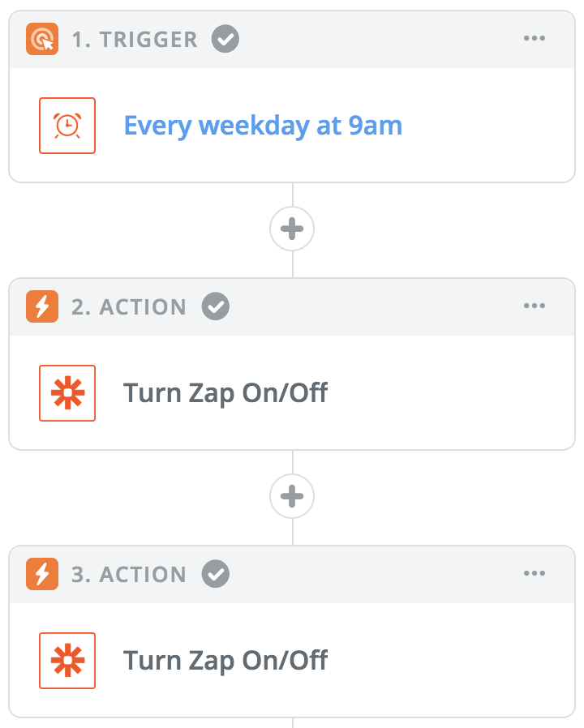The width and height of the screenshot is (584, 728).
Task: Open the three-dot menu on action 3
Action: (x=535, y=573)
